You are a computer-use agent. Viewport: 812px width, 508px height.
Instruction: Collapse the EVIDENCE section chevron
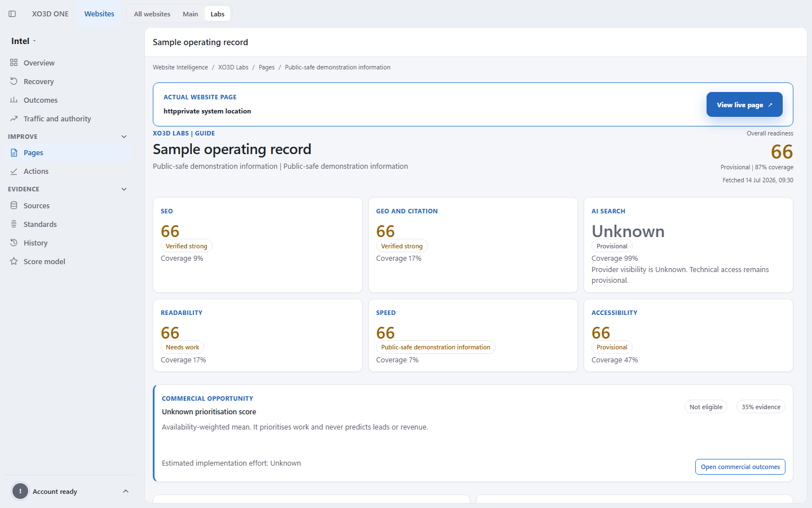click(124, 189)
